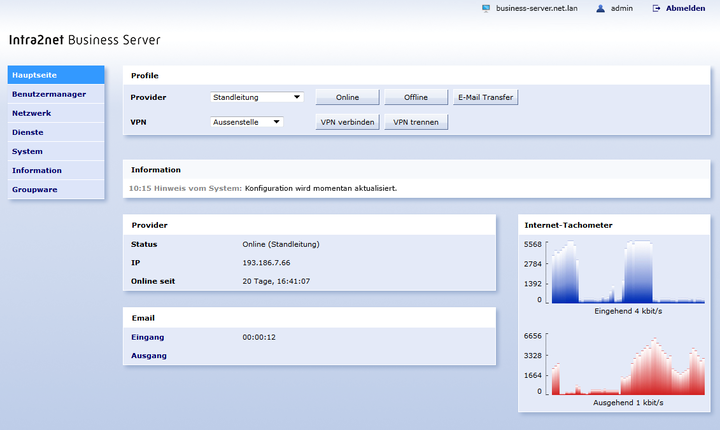
Task: Click status text Online (Standleitung)
Action: pos(281,244)
